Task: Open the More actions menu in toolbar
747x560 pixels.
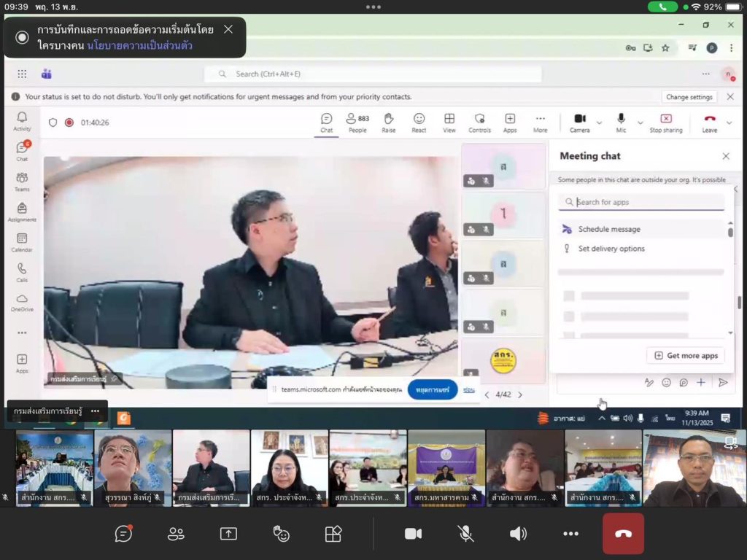Action: coord(540,121)
